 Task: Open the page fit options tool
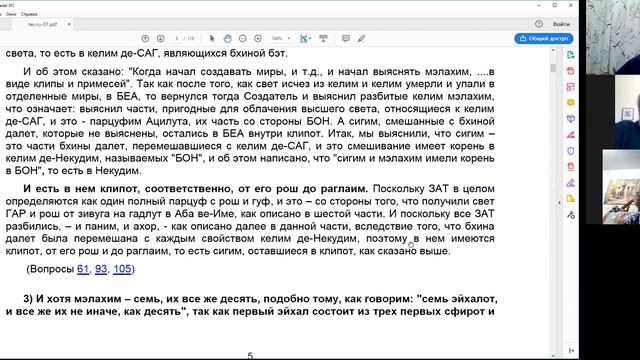click(305, 38)
